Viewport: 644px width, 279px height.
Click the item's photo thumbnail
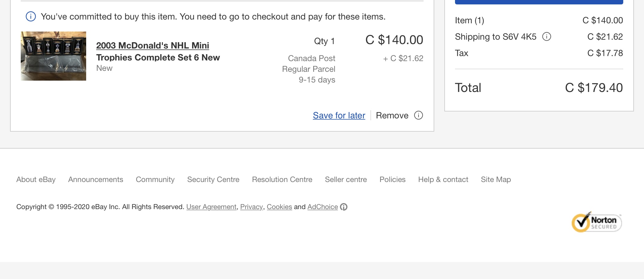point(53,56)
